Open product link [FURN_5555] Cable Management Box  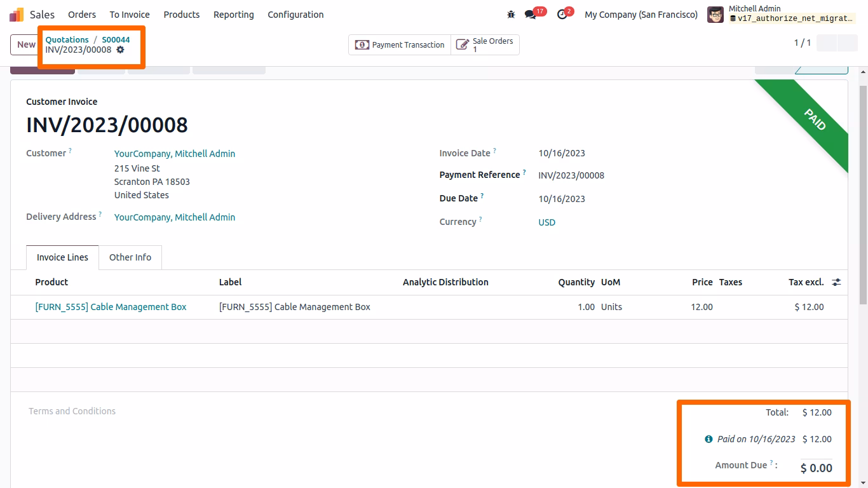click(111, 307)
